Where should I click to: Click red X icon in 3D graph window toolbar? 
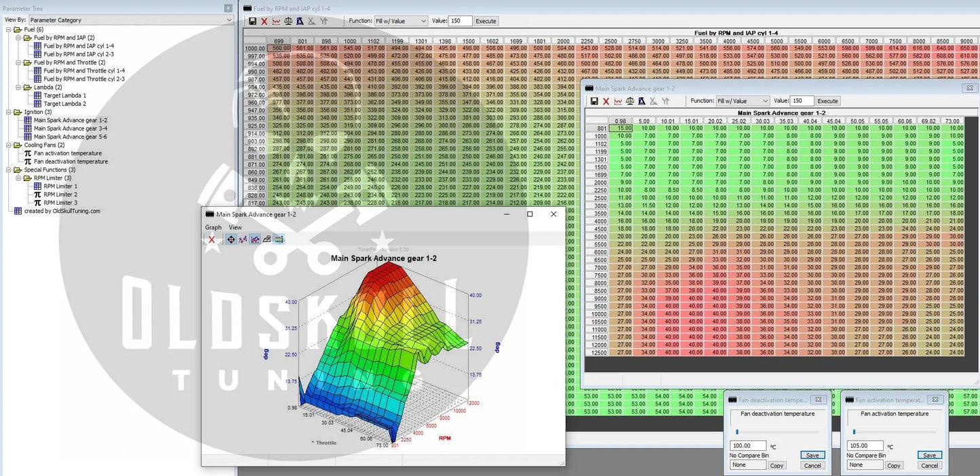[x=212, y=239]
